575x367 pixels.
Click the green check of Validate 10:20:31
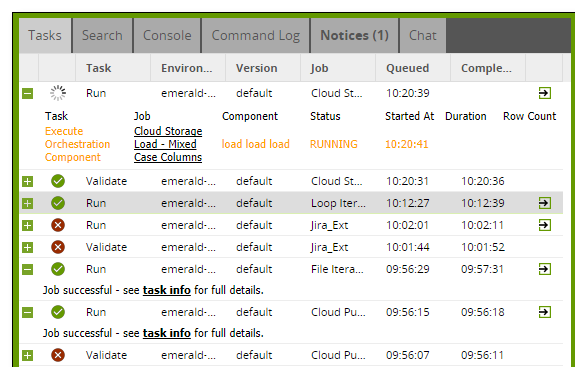coord(58,181)
